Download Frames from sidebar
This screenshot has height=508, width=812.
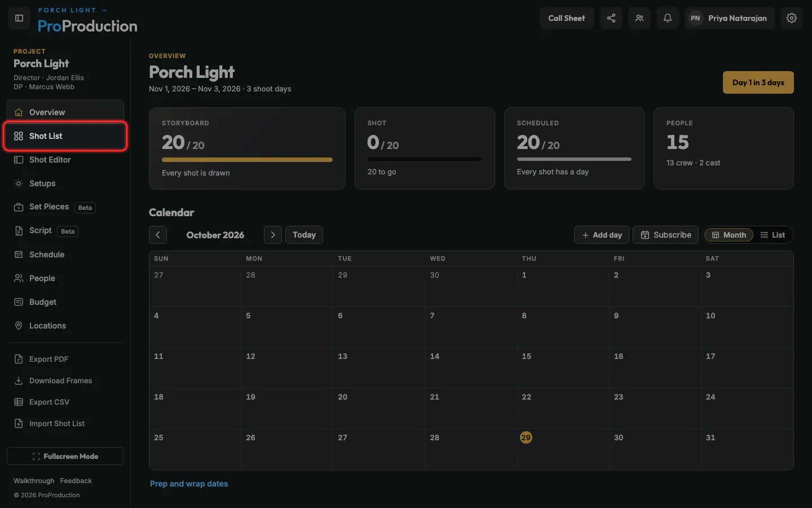pyautogui.click(x=65, y=380)
